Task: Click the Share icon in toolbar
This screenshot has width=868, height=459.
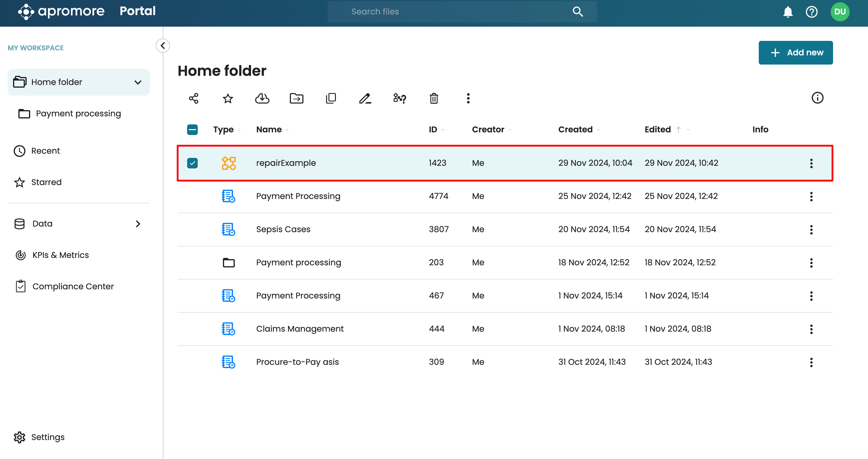Action: [x=193, y=98]
